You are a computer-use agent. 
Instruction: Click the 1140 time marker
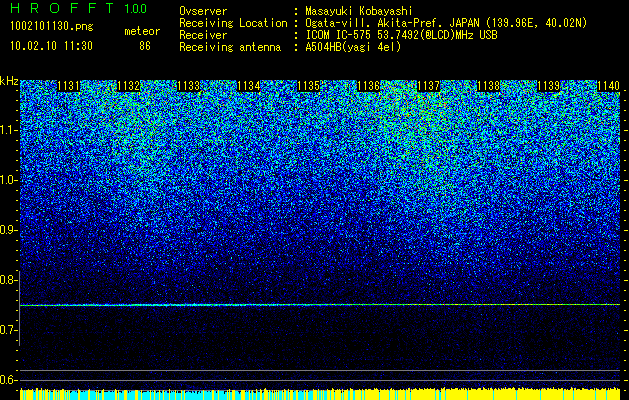tap(608, 86)
